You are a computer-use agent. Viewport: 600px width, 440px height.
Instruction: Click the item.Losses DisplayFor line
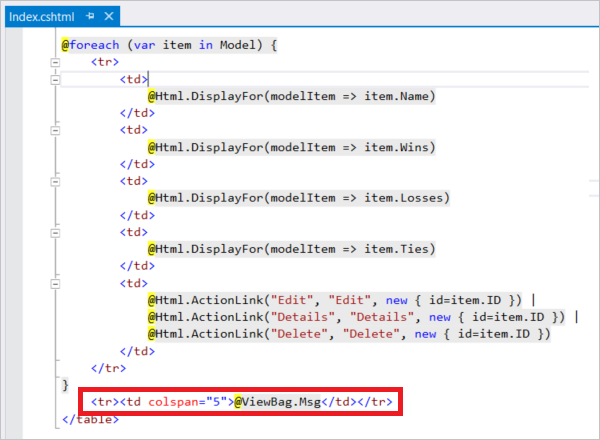(x=298, y=198)
